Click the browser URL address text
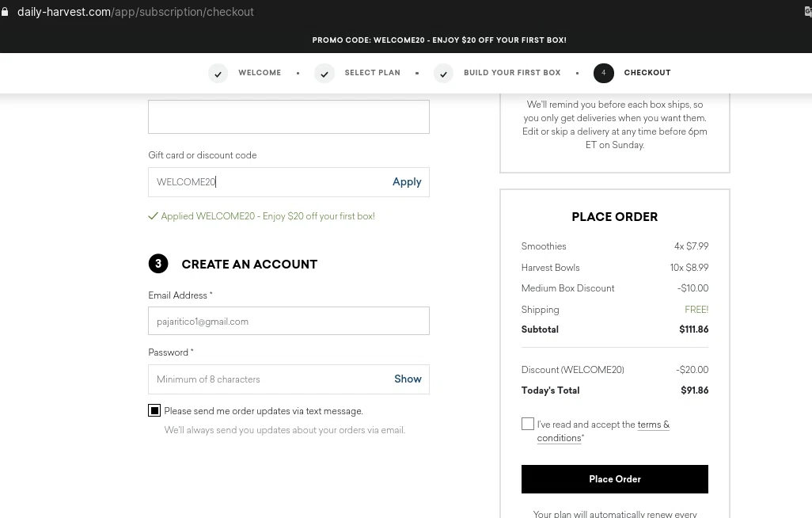 (135, 12)
